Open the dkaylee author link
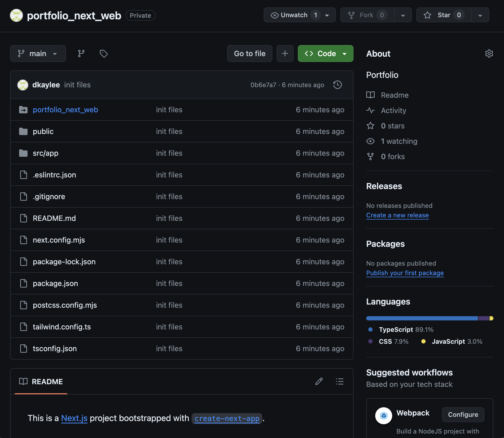 [x=46, y=85]
